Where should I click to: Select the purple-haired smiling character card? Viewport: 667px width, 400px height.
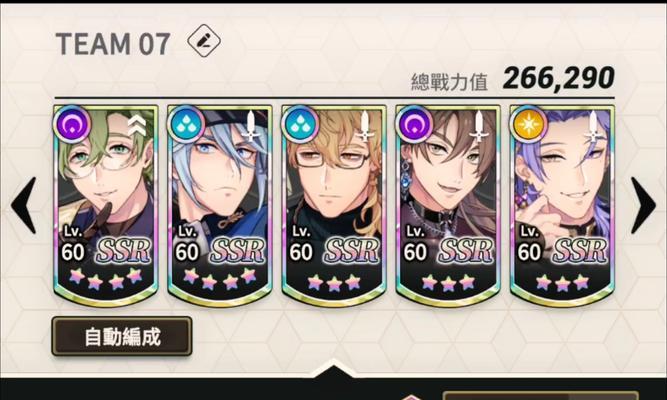tap(562, 206)
